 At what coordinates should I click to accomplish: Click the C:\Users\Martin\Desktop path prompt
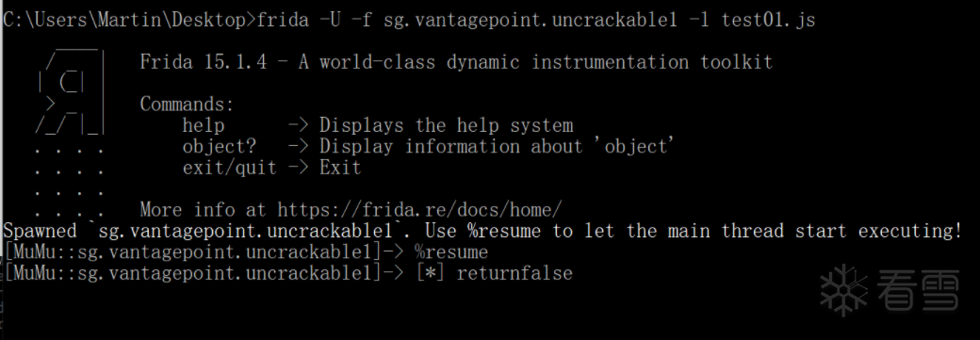pos(129,20)
